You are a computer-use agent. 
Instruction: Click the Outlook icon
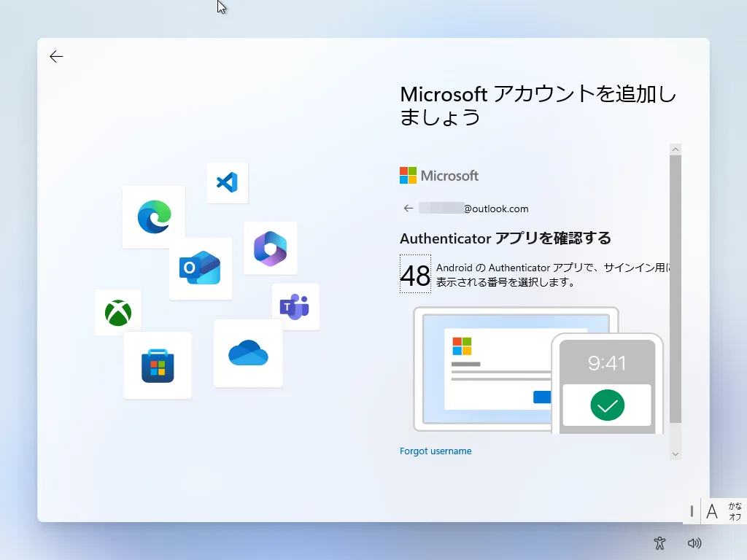pyautogui.click(x=201, y=268)
